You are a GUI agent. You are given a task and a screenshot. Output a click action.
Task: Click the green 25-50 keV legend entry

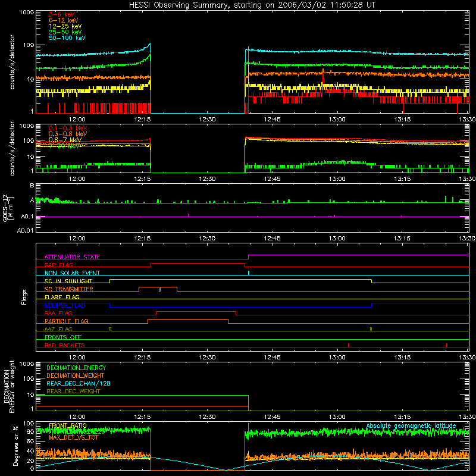[65, 32]
